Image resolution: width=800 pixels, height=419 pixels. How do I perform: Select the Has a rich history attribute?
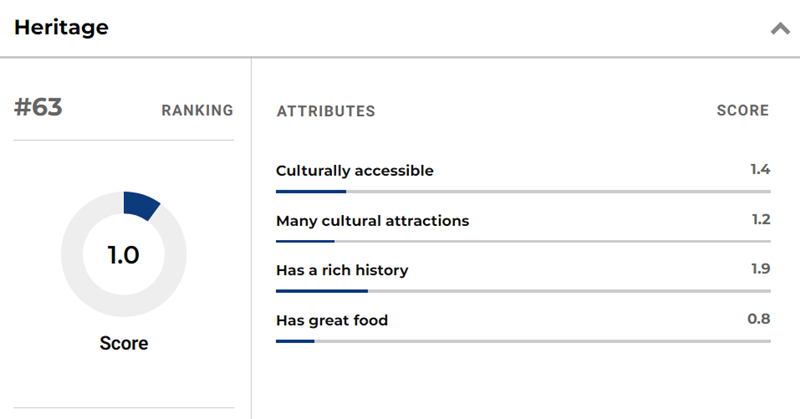(x=342, y=271)
